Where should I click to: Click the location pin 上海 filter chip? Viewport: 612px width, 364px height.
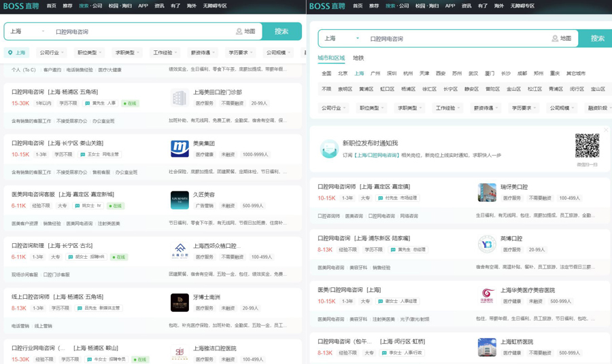(x=16, y=52)
